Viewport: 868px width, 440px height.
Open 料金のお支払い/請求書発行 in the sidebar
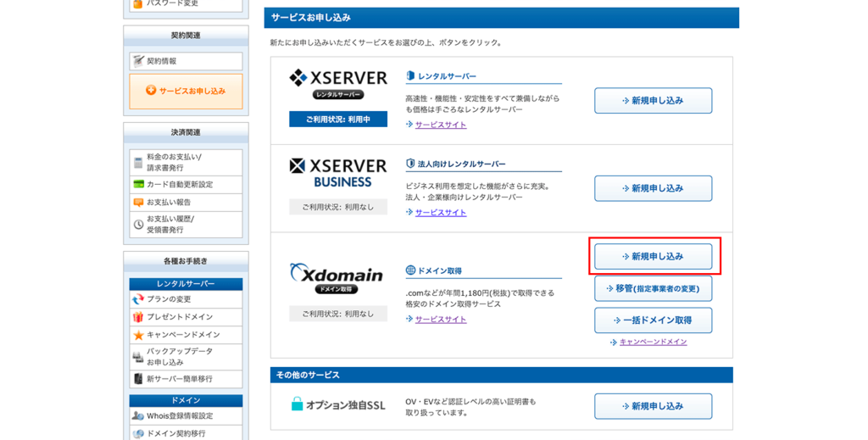tap(186, 162)
